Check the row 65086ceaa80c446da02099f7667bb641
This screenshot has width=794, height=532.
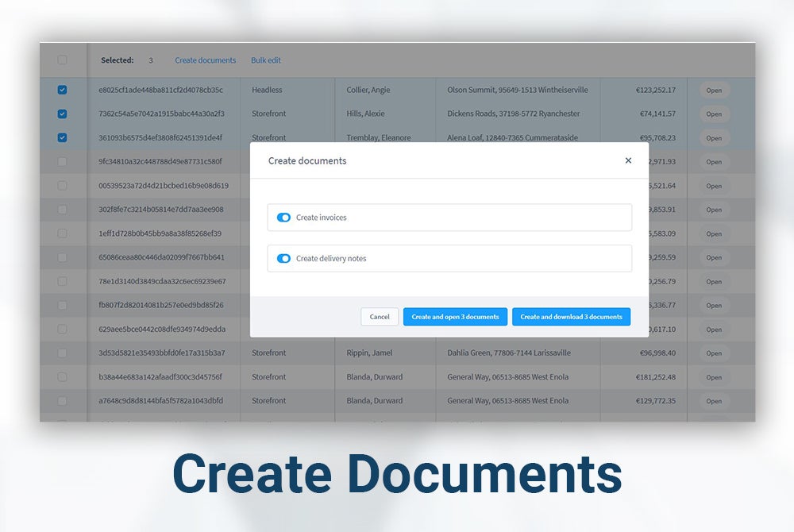(x=62, y=257)
